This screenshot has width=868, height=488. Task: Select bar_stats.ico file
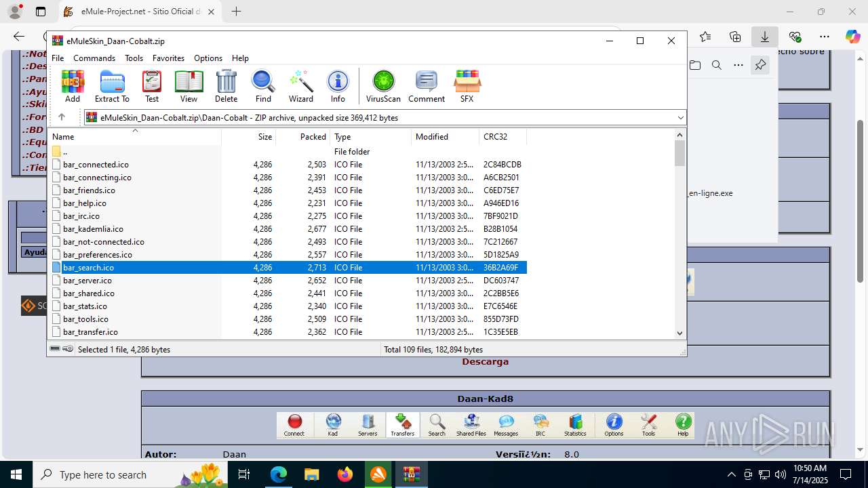(288, 306)
